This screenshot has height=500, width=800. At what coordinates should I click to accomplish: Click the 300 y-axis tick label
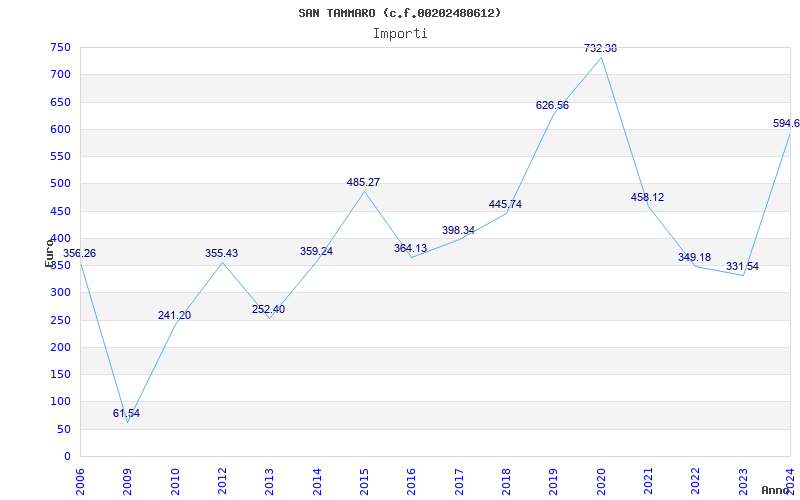pyautogui.click(x=60, y=293)
